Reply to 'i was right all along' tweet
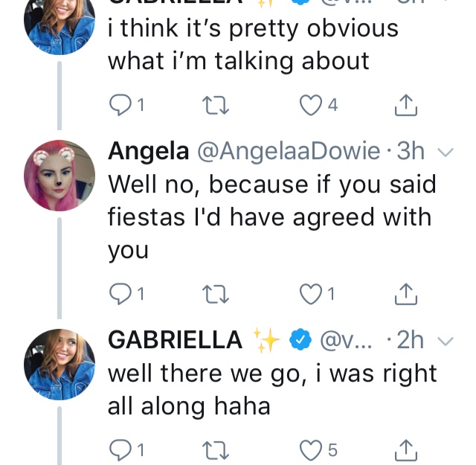 pos(120,450)
